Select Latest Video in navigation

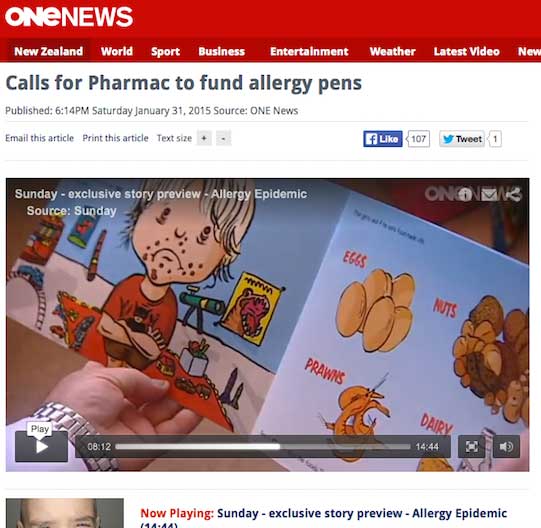tap(466, 51)
